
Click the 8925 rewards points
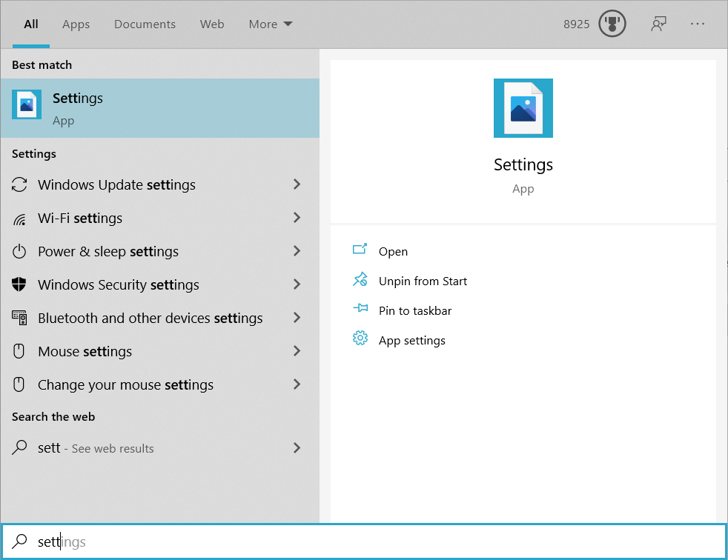click(x=576, y=24)
